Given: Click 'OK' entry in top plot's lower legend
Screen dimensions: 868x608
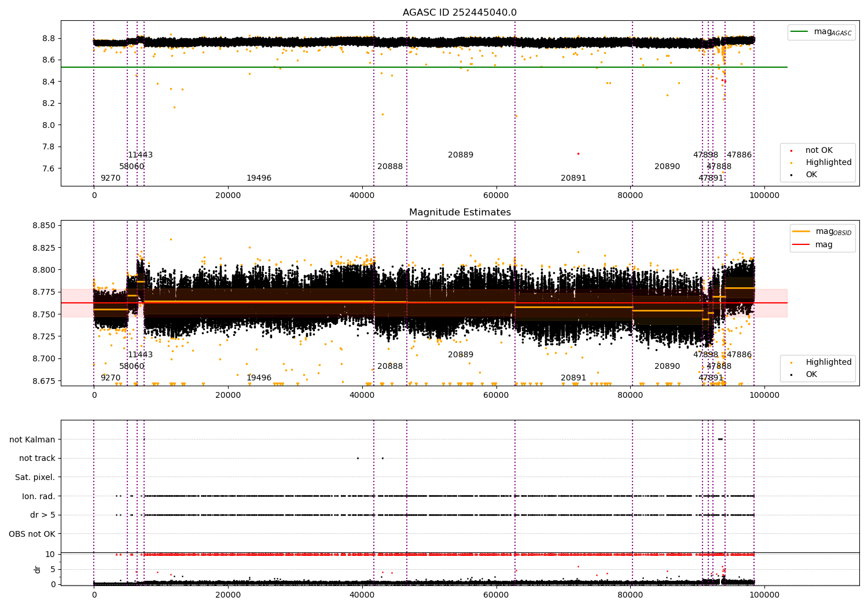Looking at the screenshot, I should coord(811,174).
